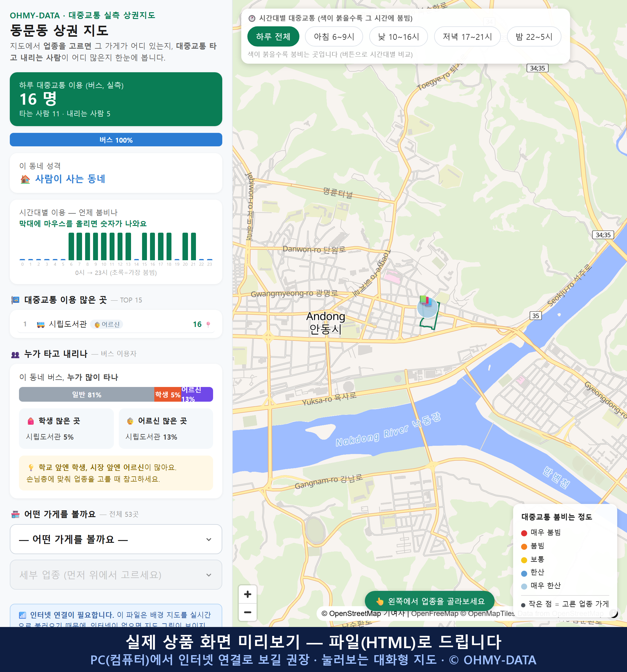The width and height of the screenshot is (627, 672).
Task: Click the yellow 보통 legend dot
Action: coord(524,560)
